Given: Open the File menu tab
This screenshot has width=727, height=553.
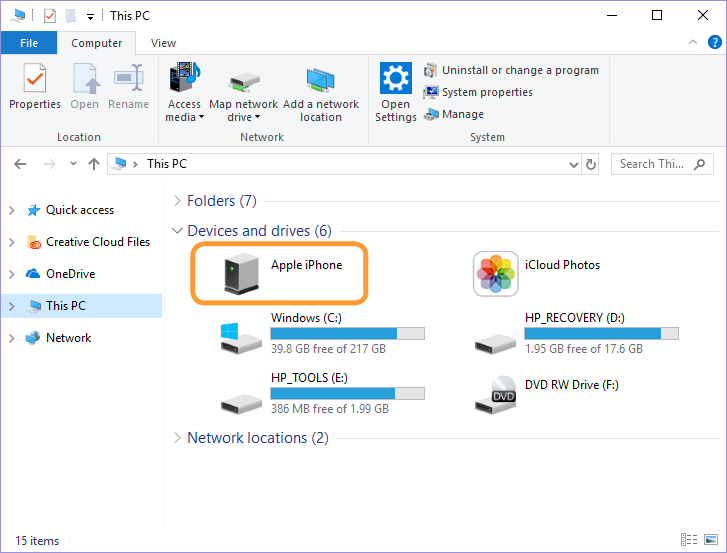Looking at the screenshot, I should click(29, 43).
